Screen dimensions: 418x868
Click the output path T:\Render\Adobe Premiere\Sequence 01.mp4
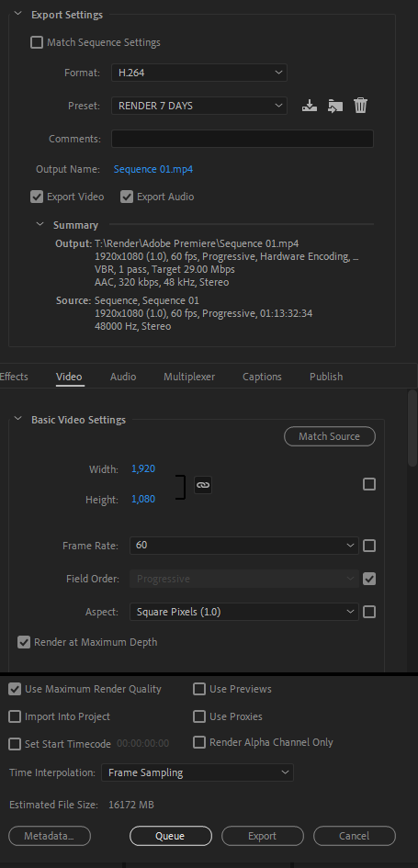197,243
